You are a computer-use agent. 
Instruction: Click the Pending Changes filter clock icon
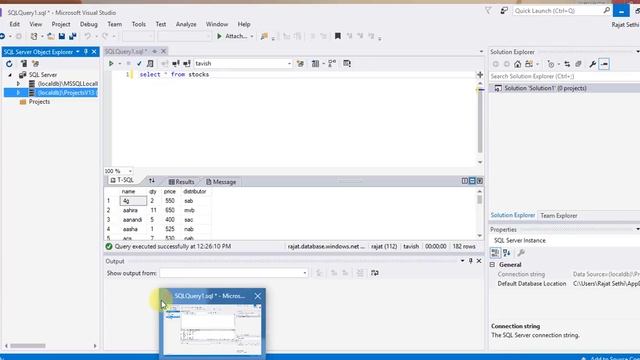click(551, 64)
